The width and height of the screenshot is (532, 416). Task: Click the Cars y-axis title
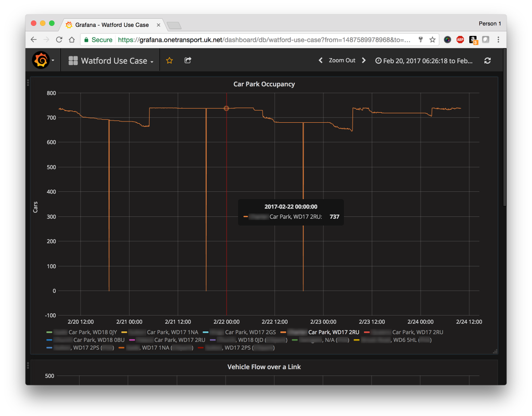pyautogui.click(x=35, y=207)
